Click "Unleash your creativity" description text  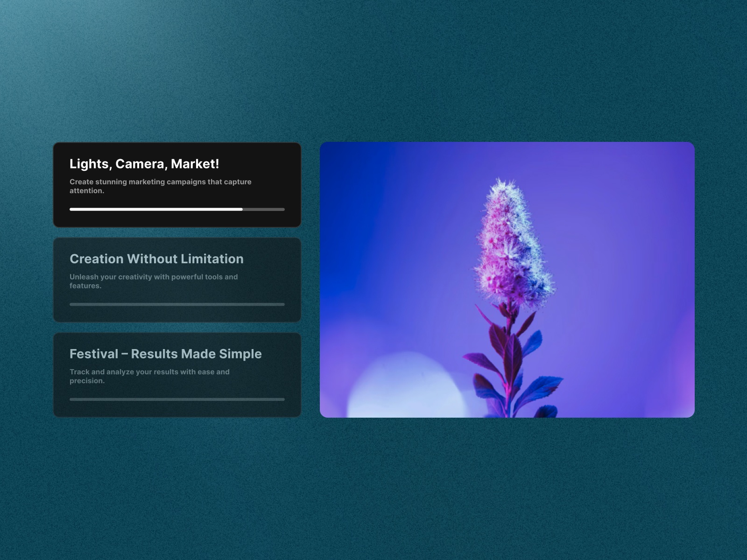tap(153, 281)
